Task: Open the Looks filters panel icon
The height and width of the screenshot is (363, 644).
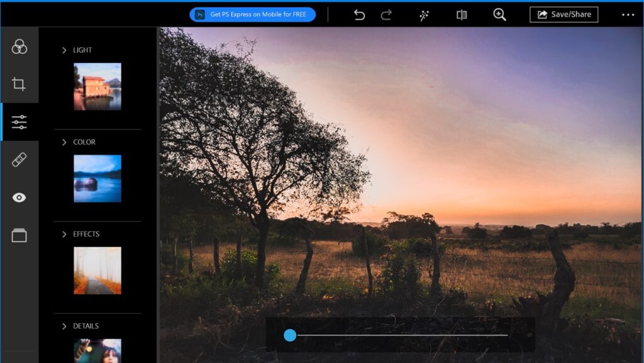Action: [x=19, y=47]
